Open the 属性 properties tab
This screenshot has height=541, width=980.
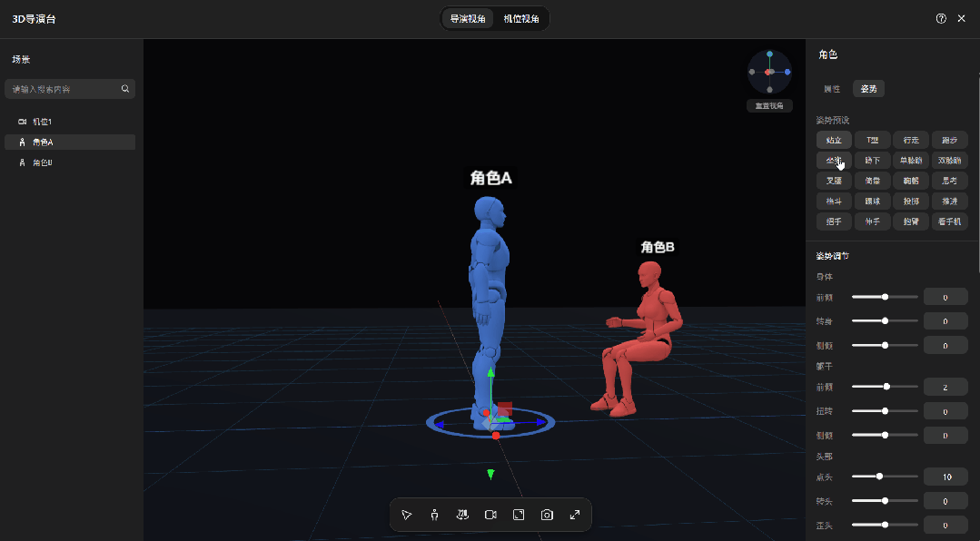pos(832,89)
